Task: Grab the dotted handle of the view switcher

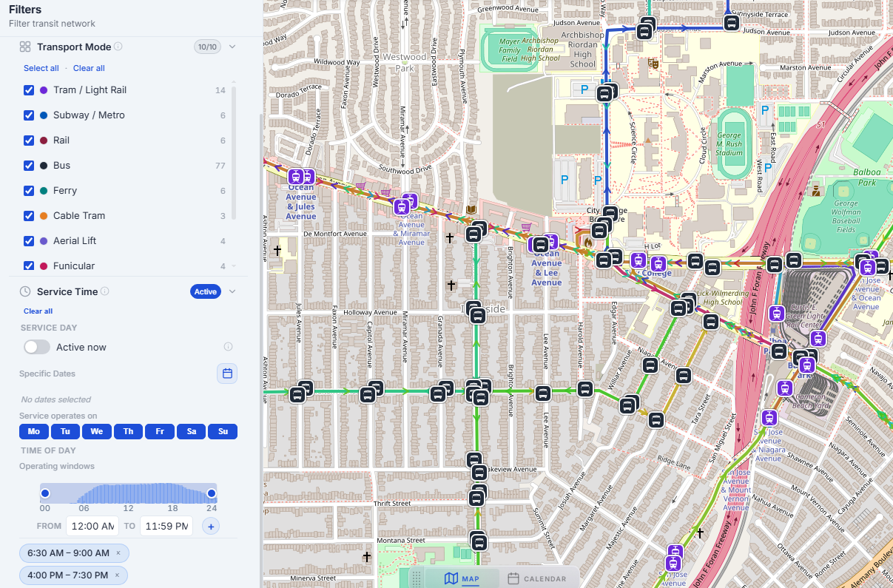Action: click(x=417, y=579)
